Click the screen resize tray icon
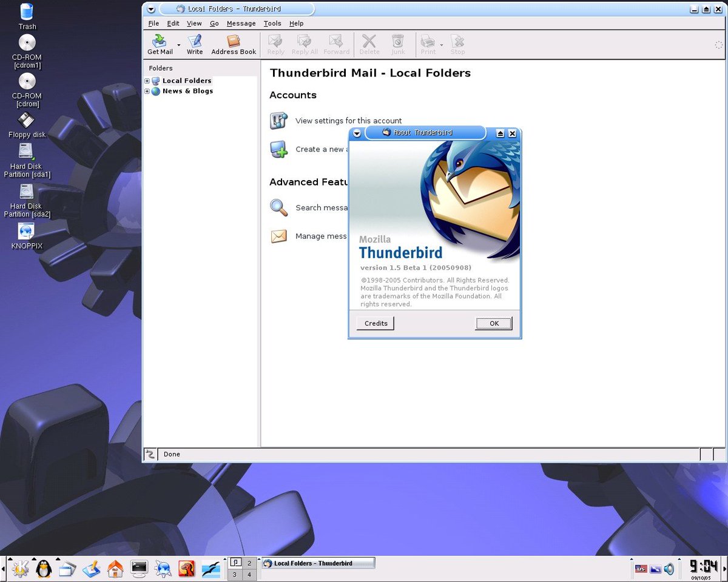Screen dimensions: 728x582 (x=655, y=569)
